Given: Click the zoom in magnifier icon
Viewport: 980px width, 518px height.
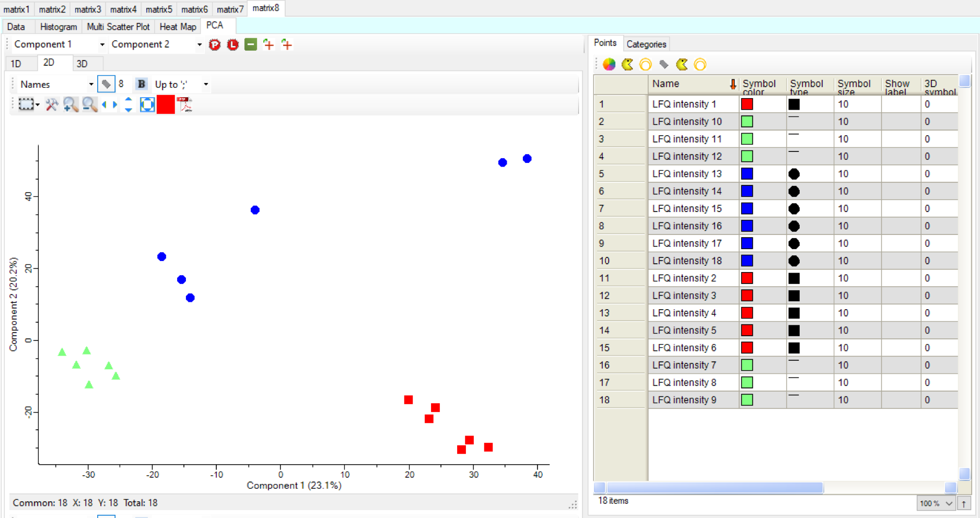Looking at the screenshot, I should click(x=71, y=105).
